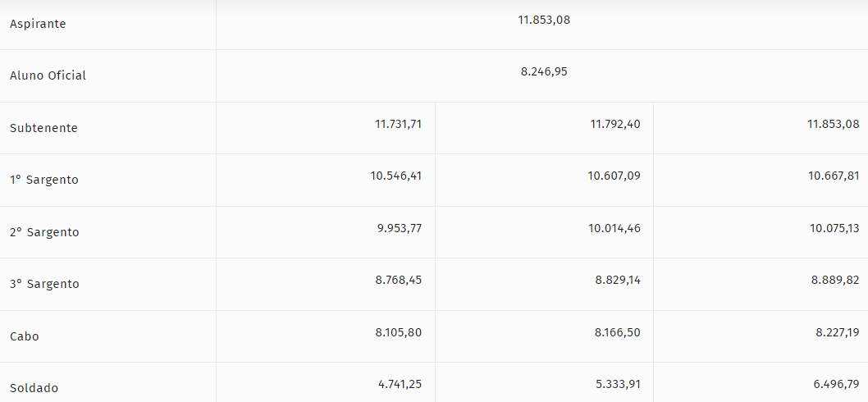Select the Aluno Oficial row label
This screenshot has height=402, width=868.
(48, 75)
